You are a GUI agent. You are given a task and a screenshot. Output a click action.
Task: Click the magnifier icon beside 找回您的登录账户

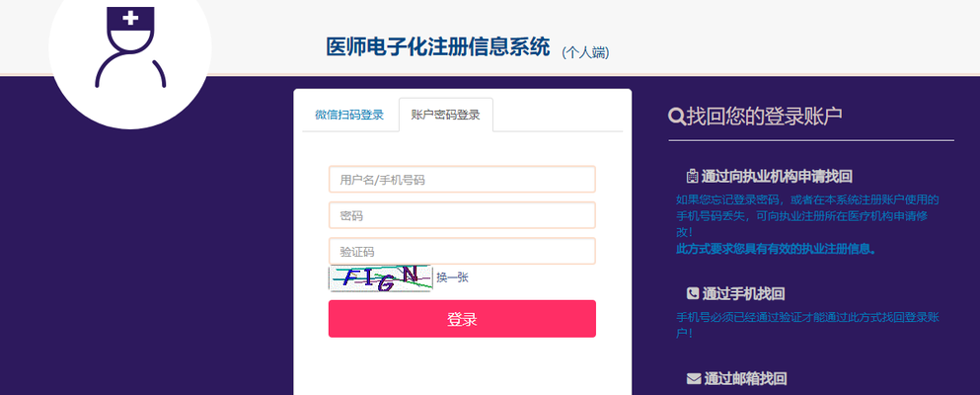tap(677, 117)
